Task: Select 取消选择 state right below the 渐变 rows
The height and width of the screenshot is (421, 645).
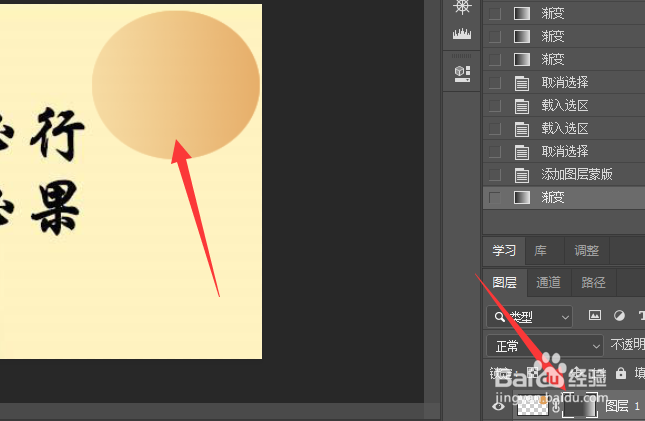Action: [564, 83]
